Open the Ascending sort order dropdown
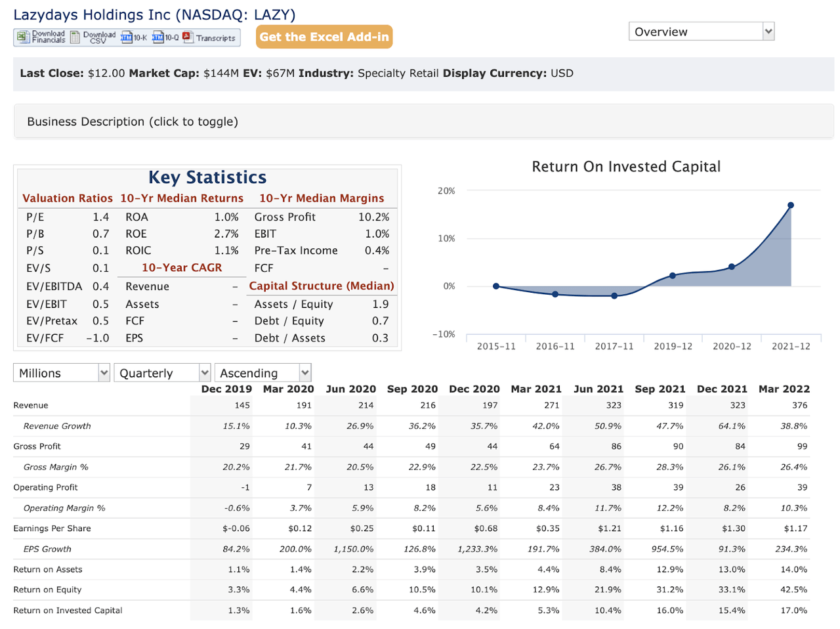 262,373
